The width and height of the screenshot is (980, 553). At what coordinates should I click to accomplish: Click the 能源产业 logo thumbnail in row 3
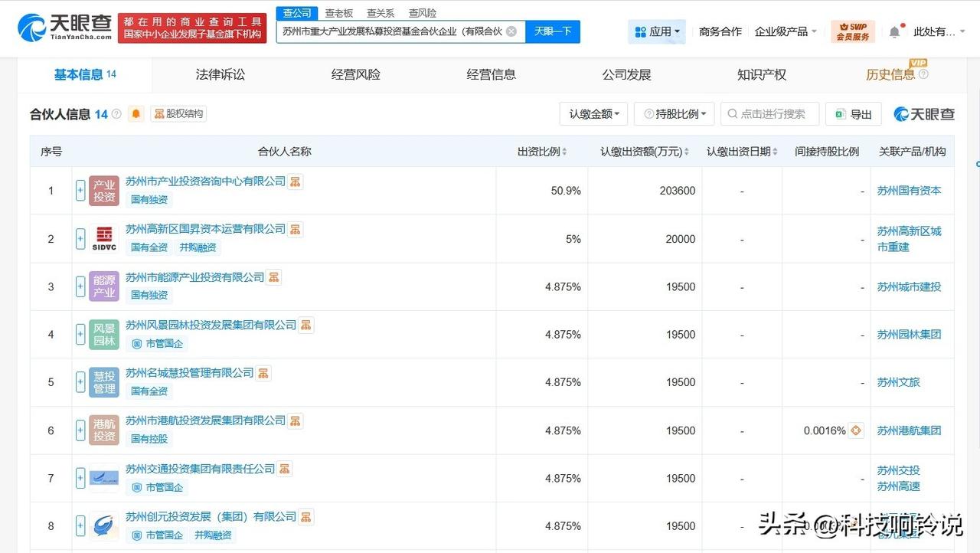click(104, 286)
